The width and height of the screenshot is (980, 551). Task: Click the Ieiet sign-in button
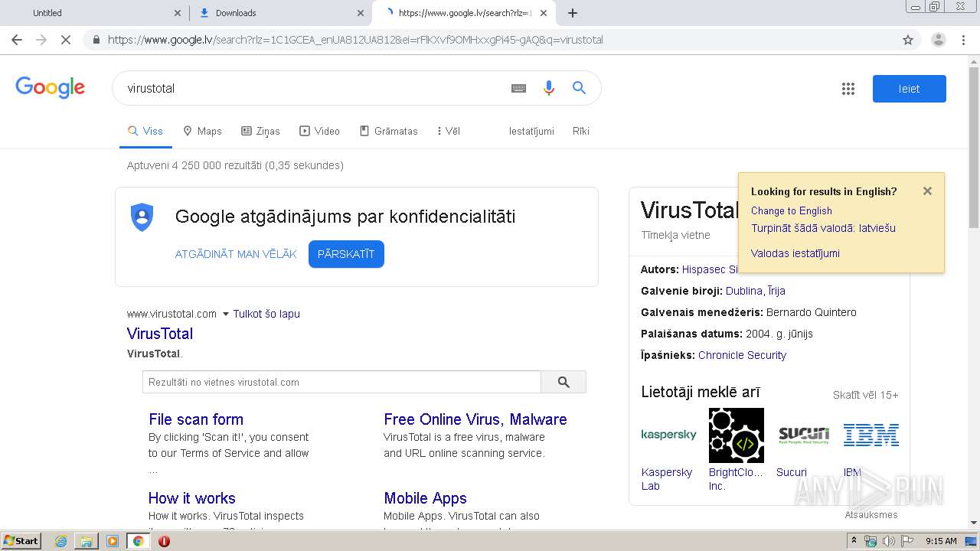909,89
